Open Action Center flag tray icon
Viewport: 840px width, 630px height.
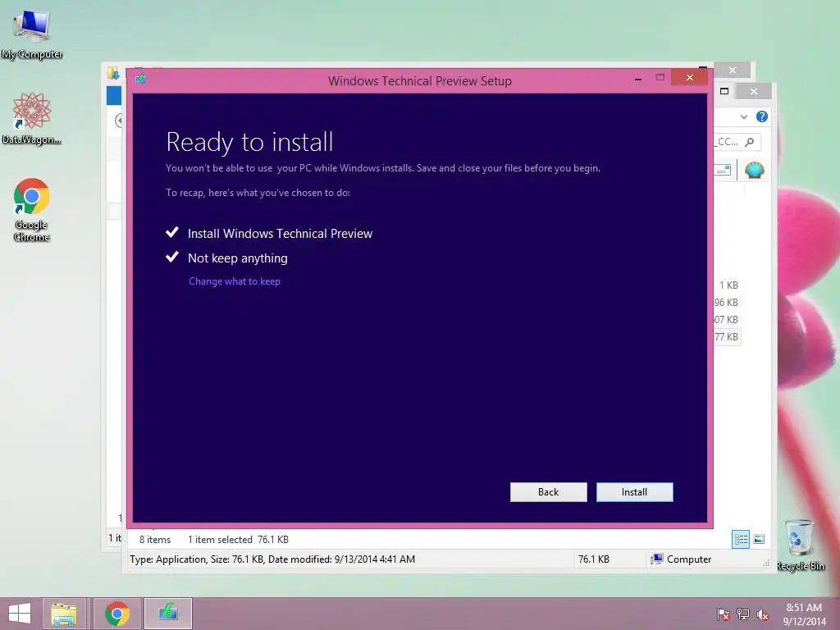[x=723, y=614]
